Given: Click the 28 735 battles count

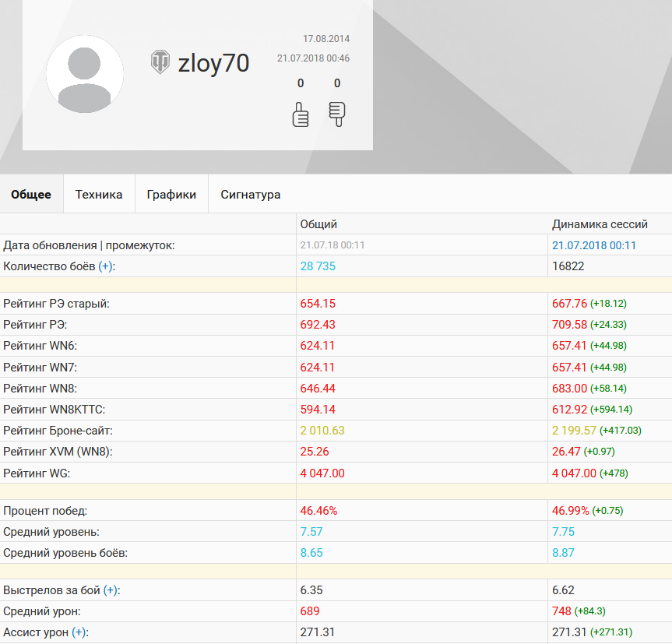Looking at the screenshot, I should click(x=318, y=266).
